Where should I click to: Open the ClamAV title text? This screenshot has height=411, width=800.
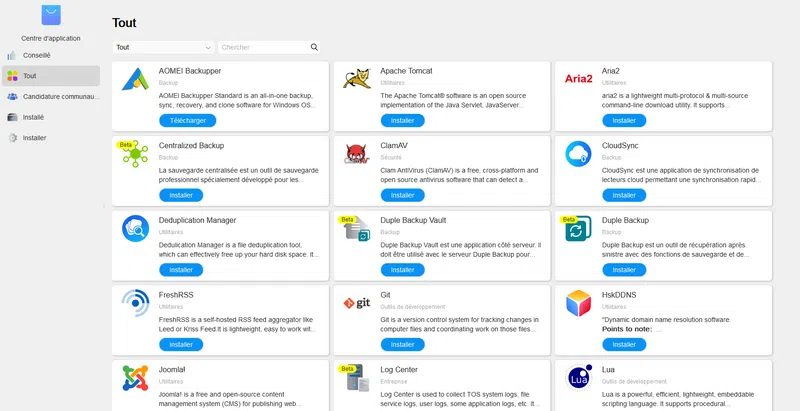point(394,145)
